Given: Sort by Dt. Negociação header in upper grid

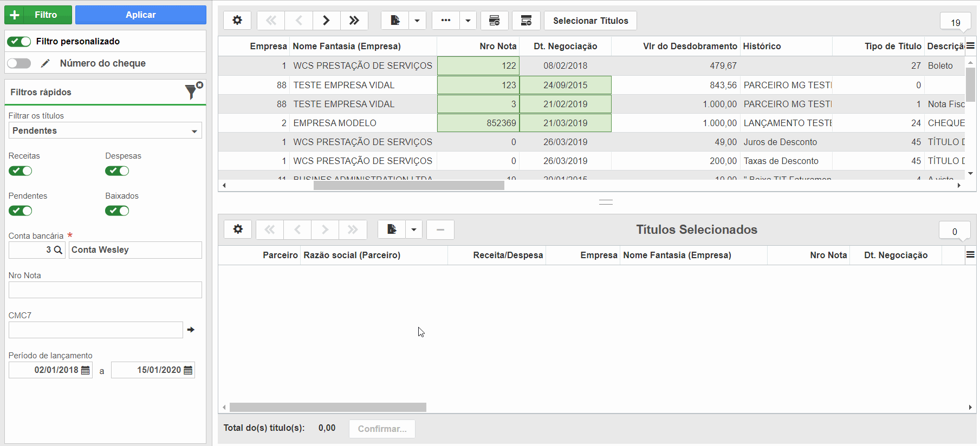Looking at the screenshot, I should [x=566, y=46].
